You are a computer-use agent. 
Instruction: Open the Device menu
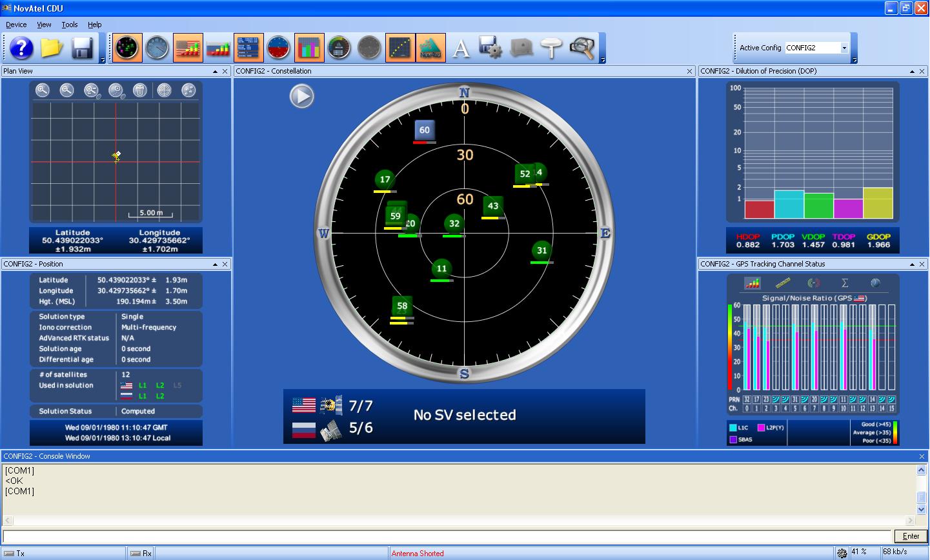pyautogui.click(x=16, y=25)
